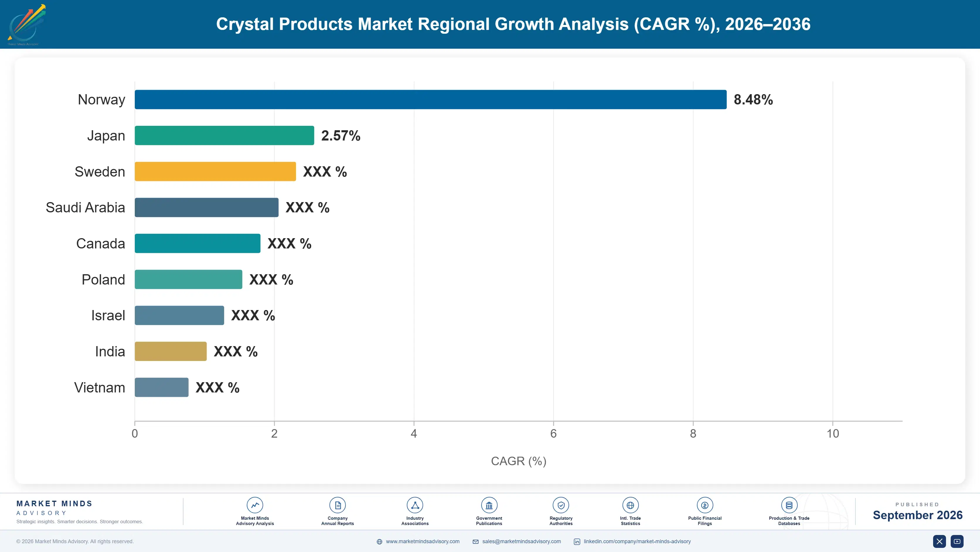This screenshot has height=552, width=980.
Task: Click the XXX % label beside Sweden
Action: point(325,172)
